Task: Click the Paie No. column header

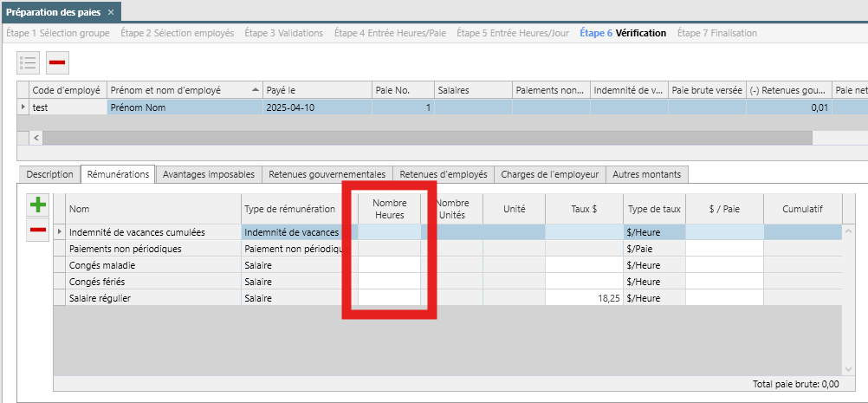Action: 403,89
